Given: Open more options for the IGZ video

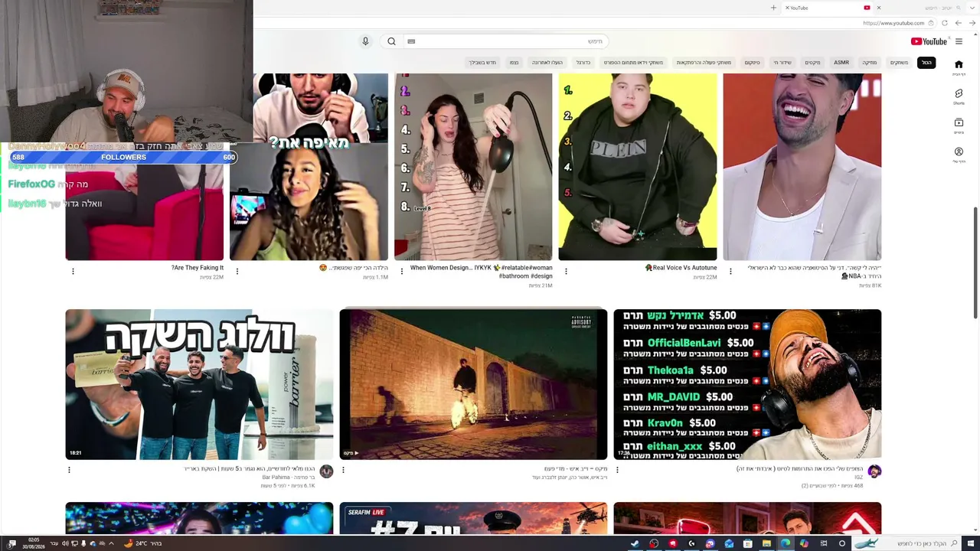Looking at the screenshot, I should pyautogui.click(x=617, y=470).
